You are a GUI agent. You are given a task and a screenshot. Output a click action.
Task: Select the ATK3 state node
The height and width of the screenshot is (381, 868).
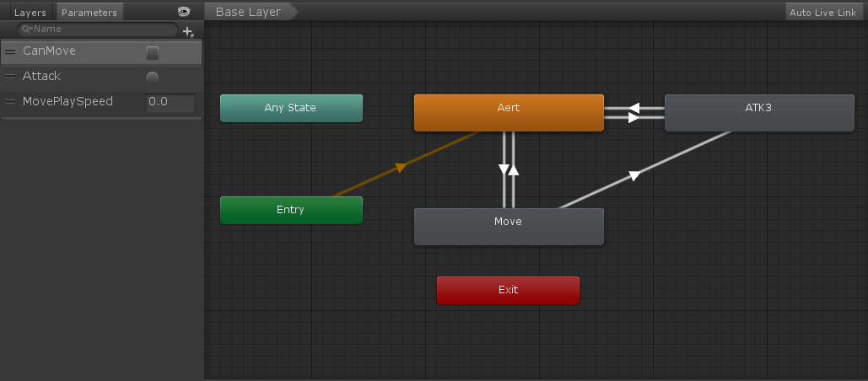pos(759,113)
